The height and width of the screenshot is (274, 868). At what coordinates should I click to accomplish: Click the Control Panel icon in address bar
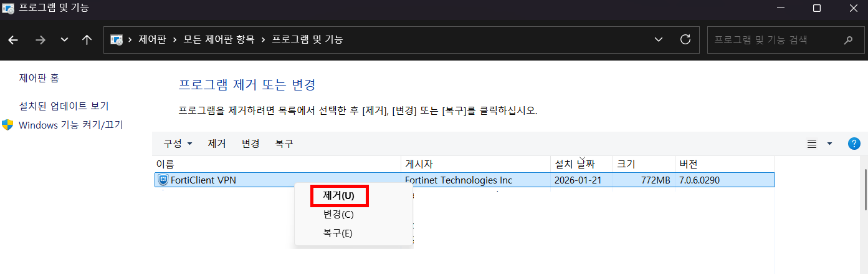point(117,39)
